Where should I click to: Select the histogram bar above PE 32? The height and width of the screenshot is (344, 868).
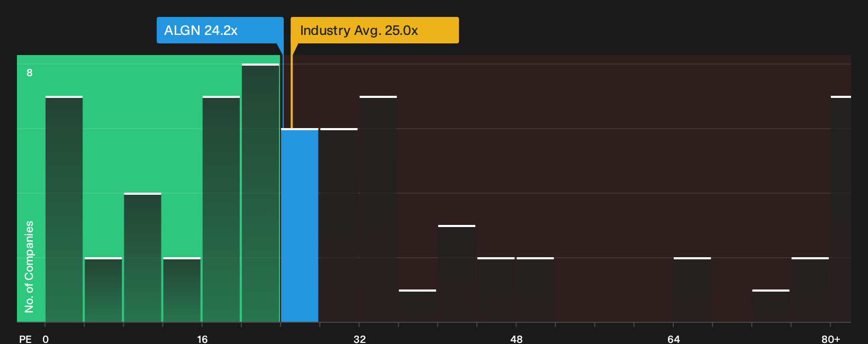click(378, 209)
